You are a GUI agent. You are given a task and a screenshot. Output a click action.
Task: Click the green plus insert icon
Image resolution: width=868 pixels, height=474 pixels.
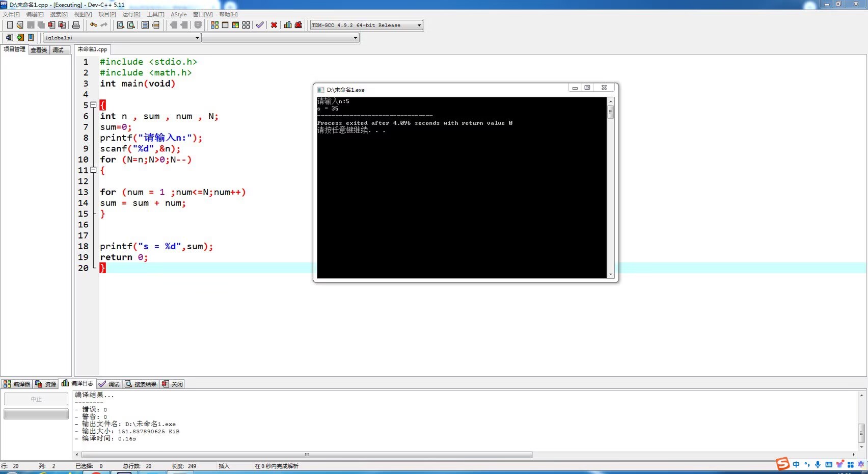20,38
